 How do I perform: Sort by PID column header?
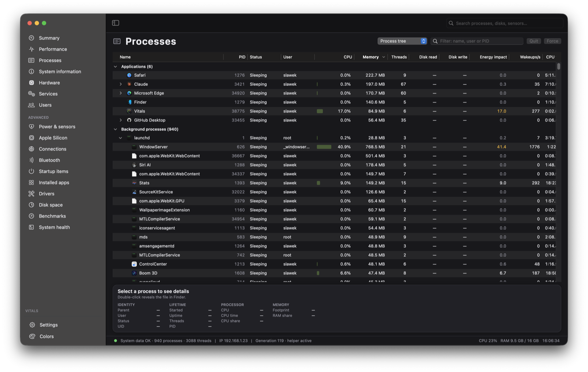242,57
